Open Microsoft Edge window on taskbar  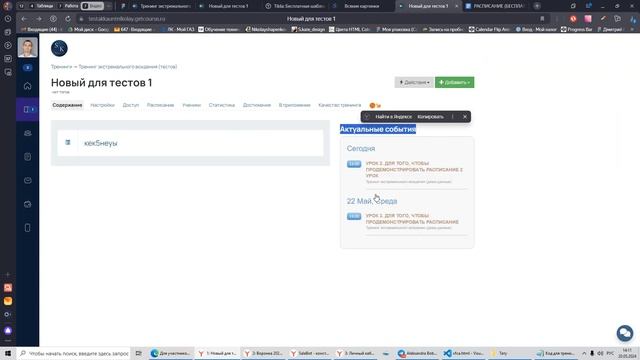(170, 353)
